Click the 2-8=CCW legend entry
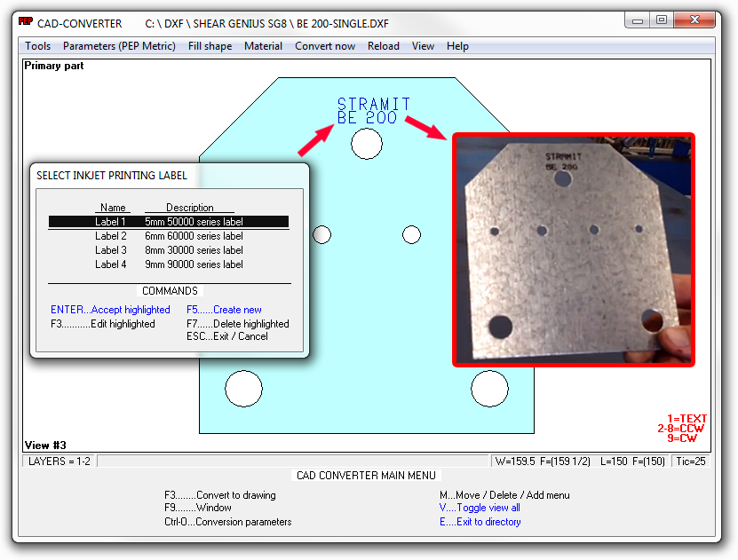The width and height of the screenshot is (738, 560). (680, 429)
